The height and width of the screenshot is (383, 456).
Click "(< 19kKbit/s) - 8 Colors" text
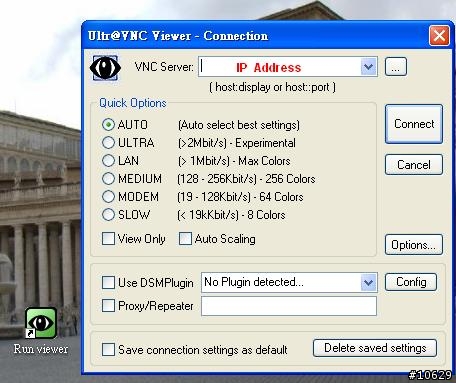click(x=231, y=215)
